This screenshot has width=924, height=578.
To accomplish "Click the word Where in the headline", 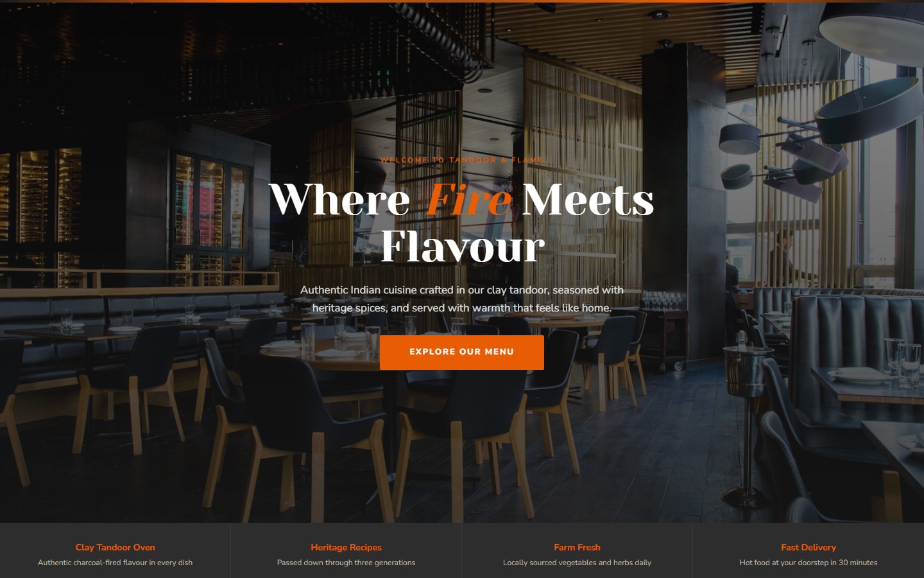I will [339, 200].
